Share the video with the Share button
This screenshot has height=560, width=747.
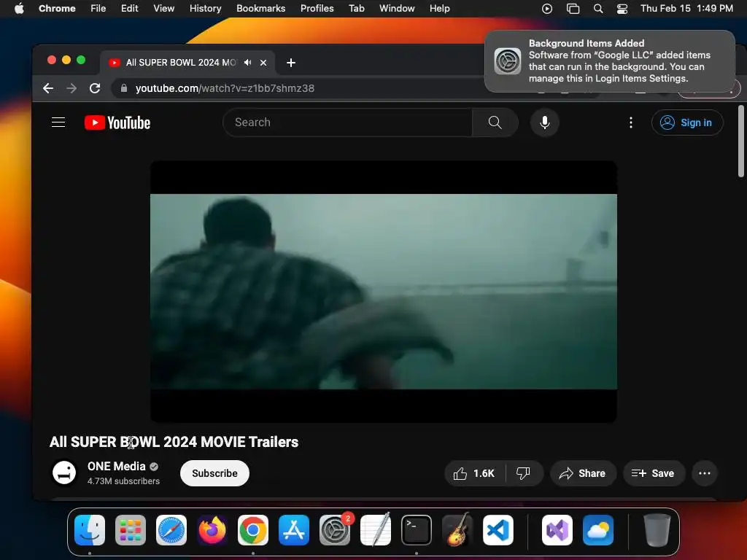tap(583, 473)
